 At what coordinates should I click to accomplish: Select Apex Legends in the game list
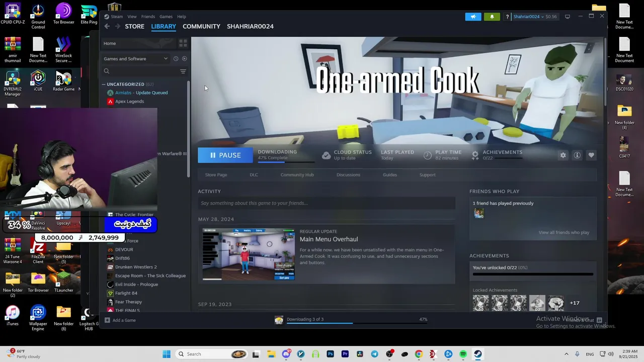pos(129,102)
